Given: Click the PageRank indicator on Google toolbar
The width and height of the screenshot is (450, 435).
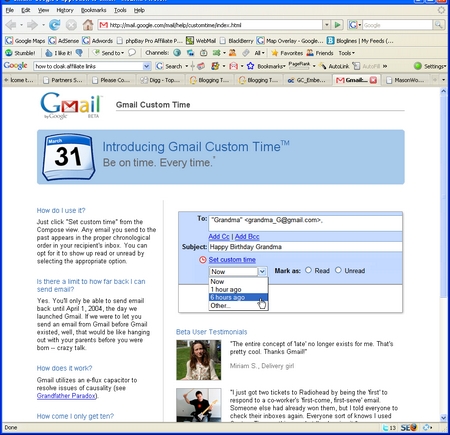Looking at the screenshot, I should (299, 65).
